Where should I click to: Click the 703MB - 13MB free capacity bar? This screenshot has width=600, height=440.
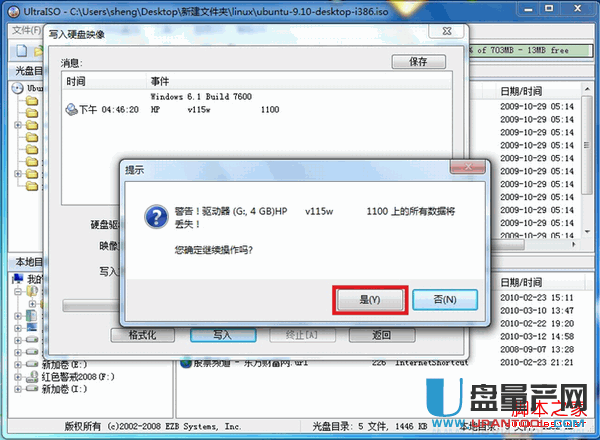click(530, 51)
